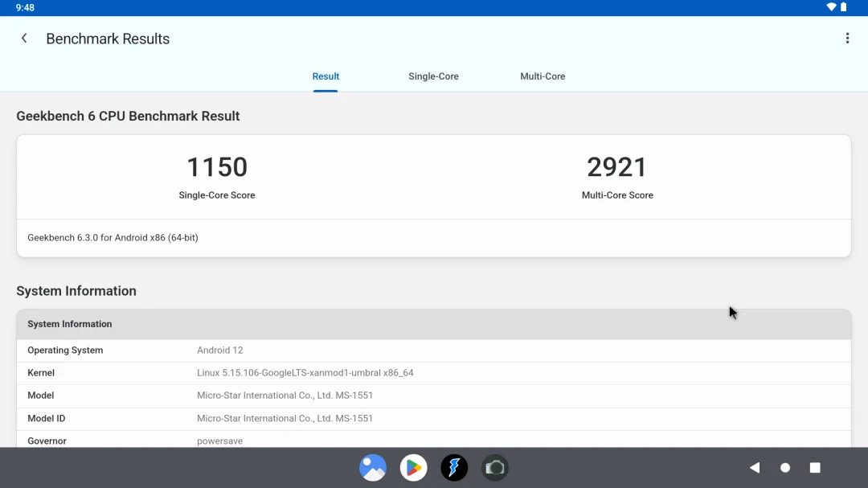Click the Geekbench 6.3.0 version text

(x=113, y=238)
